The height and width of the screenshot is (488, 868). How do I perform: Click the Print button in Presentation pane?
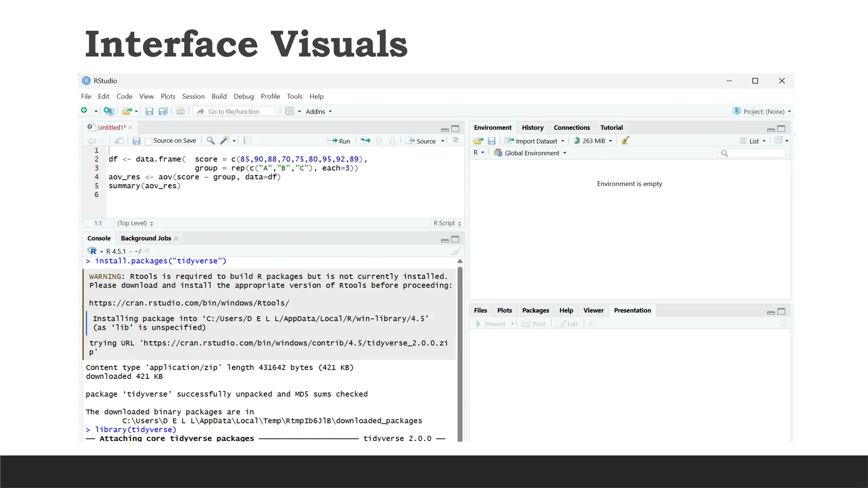click(x=534, y=324)
